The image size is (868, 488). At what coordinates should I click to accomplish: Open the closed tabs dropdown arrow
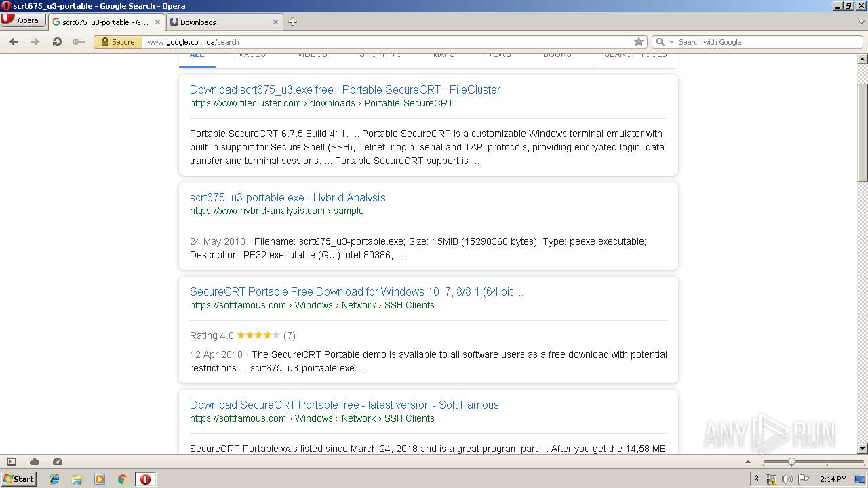click(861, 22)
